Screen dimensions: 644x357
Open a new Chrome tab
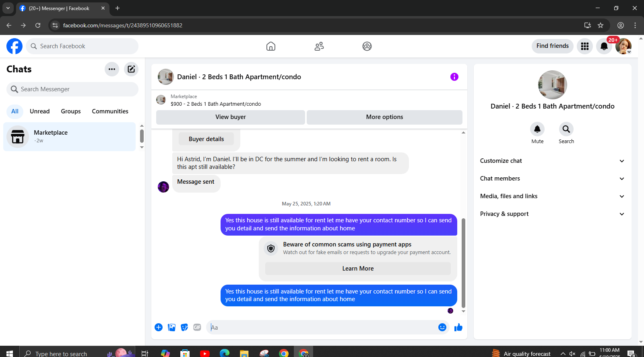[118, 8]
